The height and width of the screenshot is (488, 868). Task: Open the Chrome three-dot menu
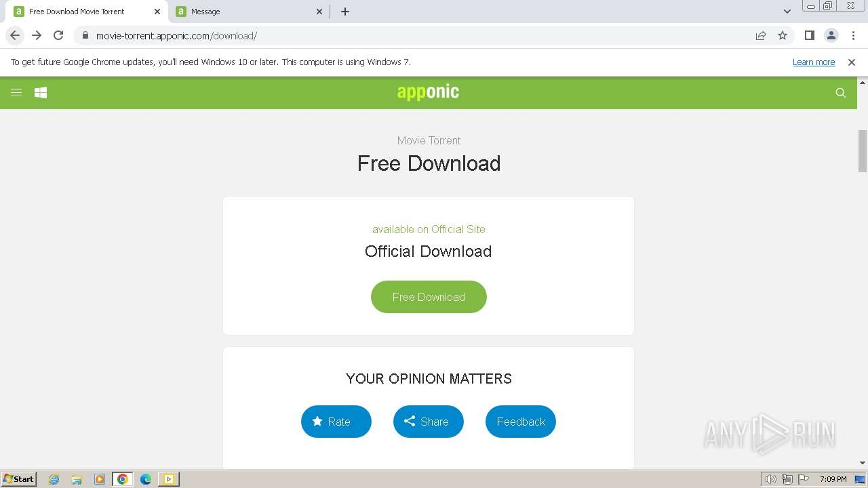point(853,36)
